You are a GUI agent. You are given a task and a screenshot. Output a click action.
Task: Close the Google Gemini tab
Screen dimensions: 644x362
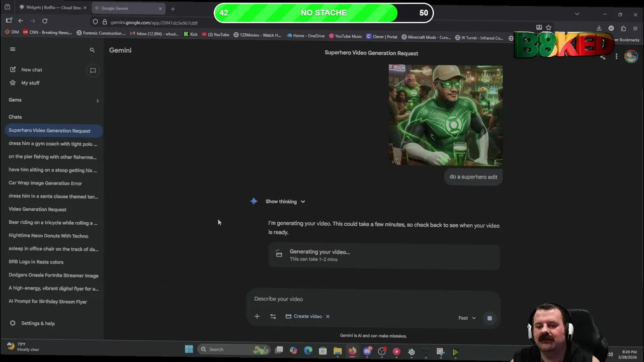160,8
